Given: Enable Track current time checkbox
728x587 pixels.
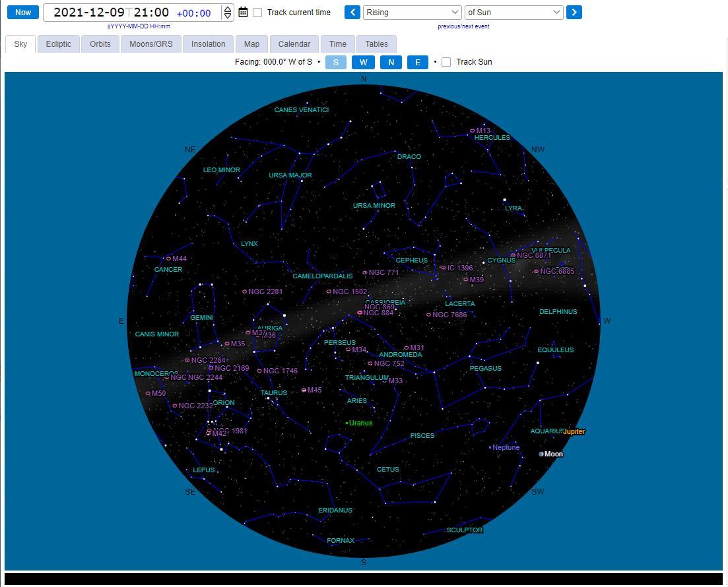Looking at the screenshot, I should click(257, 13).
